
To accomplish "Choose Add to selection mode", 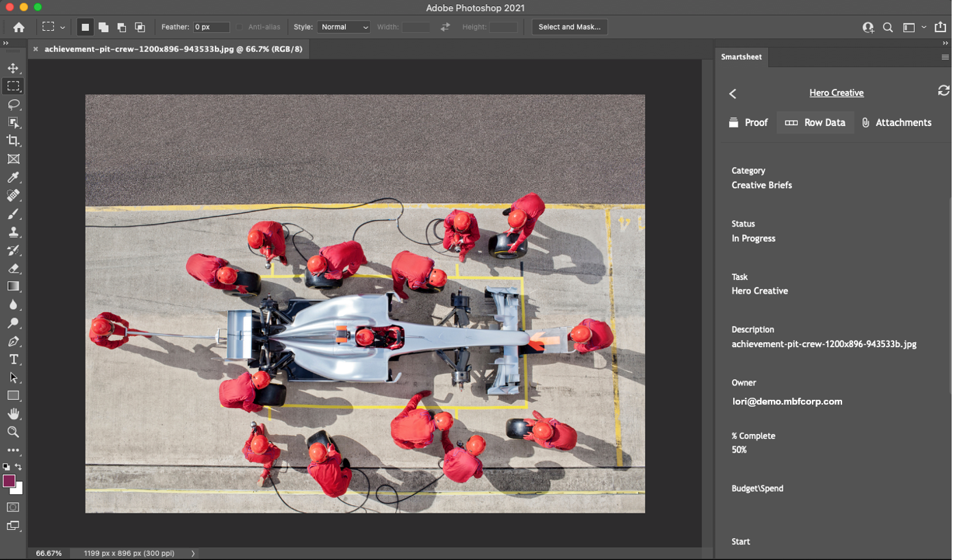I will (x=103, y=27).
